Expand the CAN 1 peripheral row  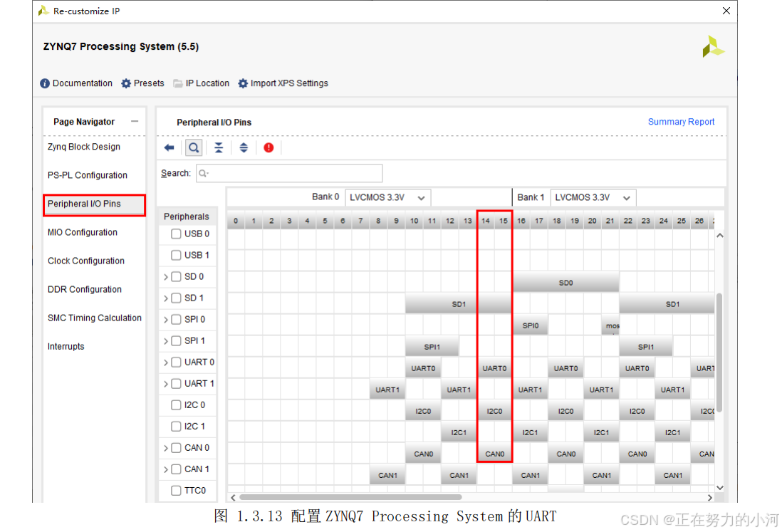(165, 469)
